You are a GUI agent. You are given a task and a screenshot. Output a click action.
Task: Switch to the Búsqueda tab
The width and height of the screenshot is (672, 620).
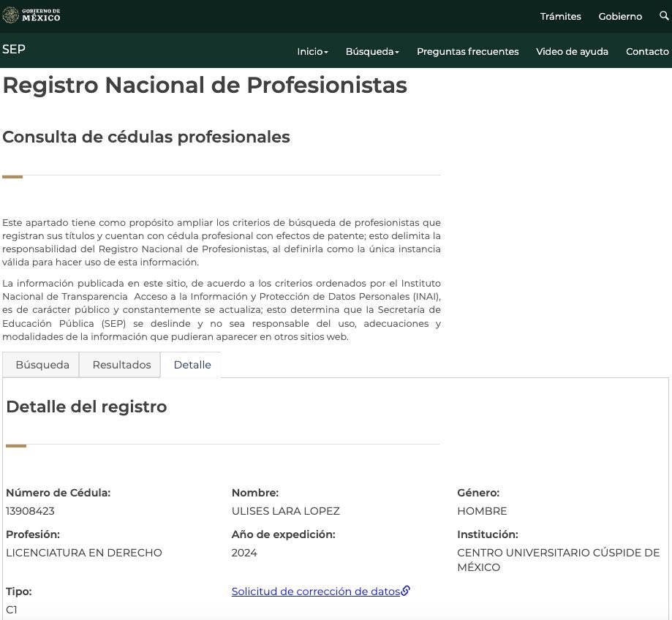41,365
